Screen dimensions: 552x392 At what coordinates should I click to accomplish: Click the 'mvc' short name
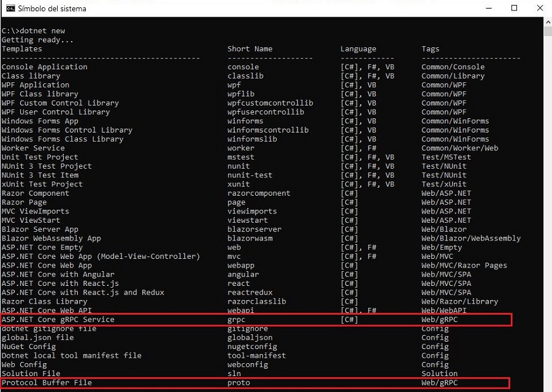234,256
